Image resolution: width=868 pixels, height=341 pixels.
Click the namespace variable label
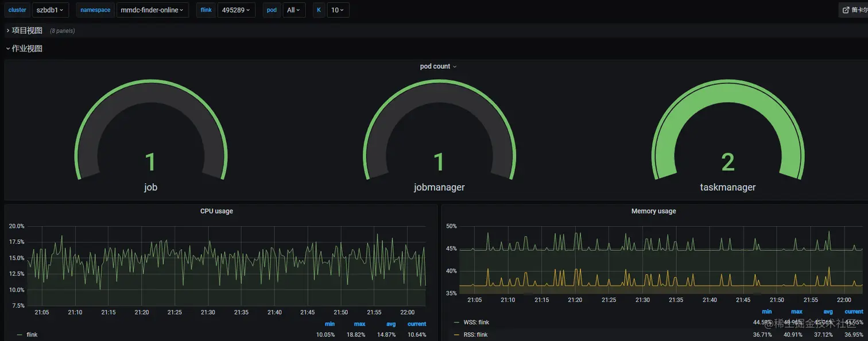coord(95,10)
